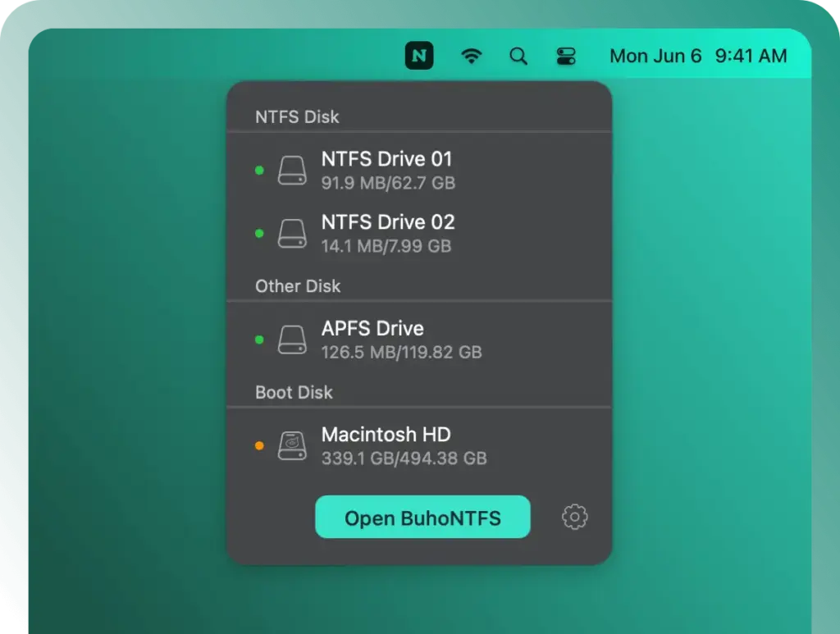Click the BuhoNTFS menu bar icon
Screen dimensions: 840x634
419,56
